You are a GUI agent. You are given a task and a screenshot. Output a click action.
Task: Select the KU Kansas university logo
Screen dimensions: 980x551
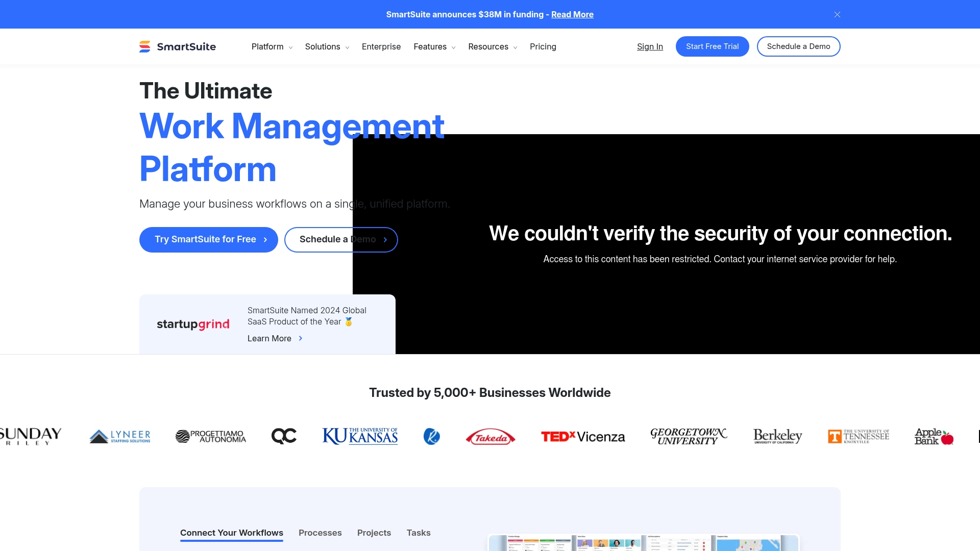click(359, 436)
